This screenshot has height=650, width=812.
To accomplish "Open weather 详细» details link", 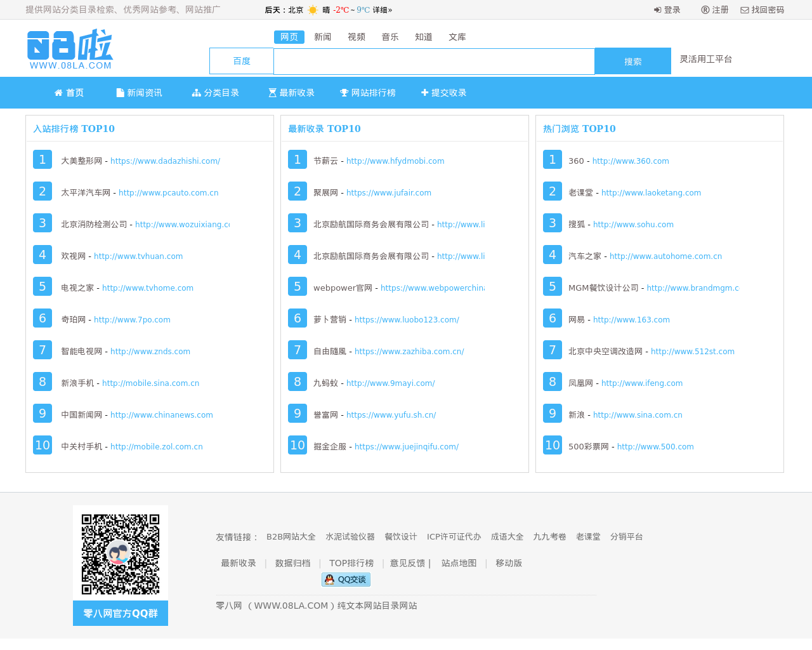I will point(383,10).
